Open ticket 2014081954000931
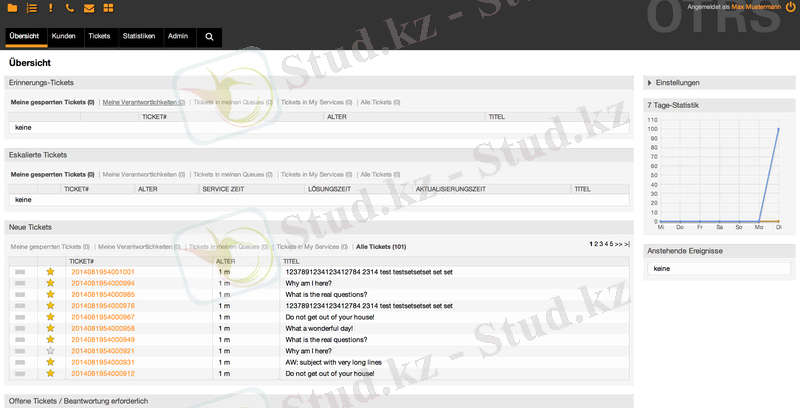Screen dimensions: 800x408 [x=103, y=362]
